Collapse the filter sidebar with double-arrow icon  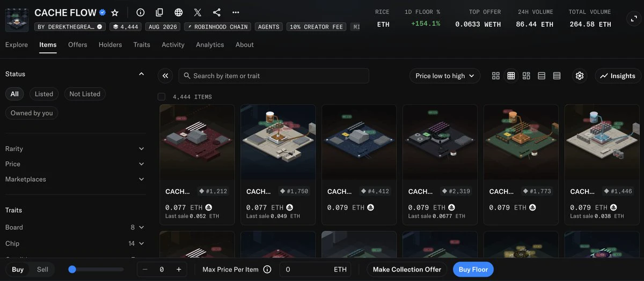165,76
